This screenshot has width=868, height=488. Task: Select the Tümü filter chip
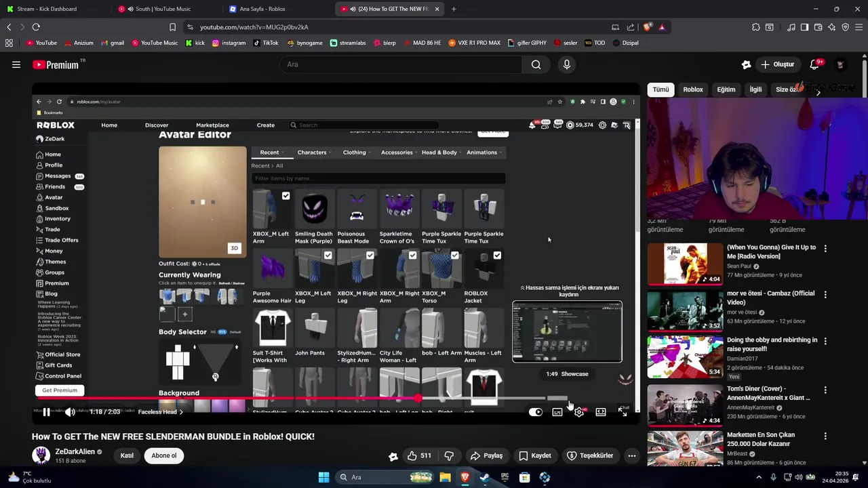(661, 89)
